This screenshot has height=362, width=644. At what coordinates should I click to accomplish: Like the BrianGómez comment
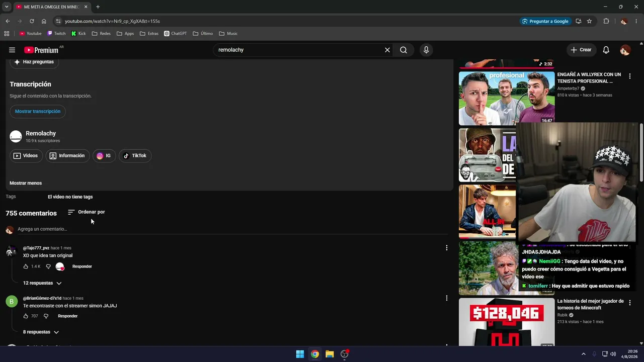(x=26, y=316)
